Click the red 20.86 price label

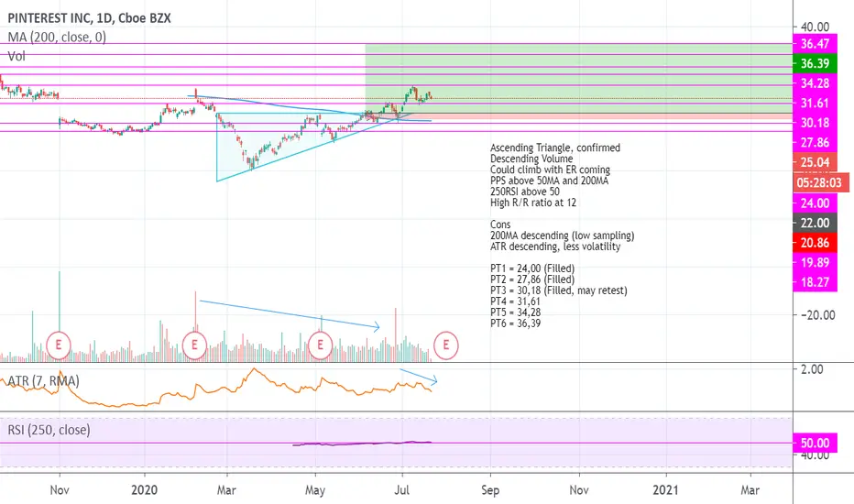click(815, 243)
